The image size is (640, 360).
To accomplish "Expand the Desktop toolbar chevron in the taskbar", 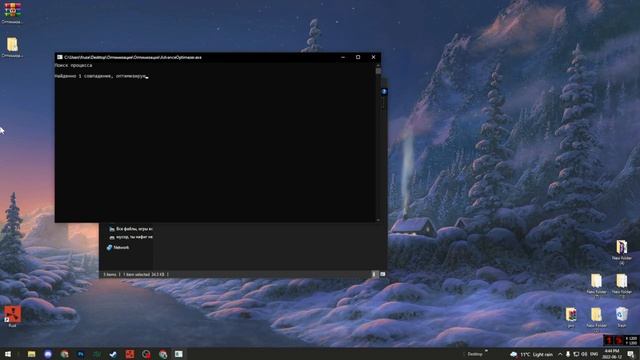I will 486,351.
